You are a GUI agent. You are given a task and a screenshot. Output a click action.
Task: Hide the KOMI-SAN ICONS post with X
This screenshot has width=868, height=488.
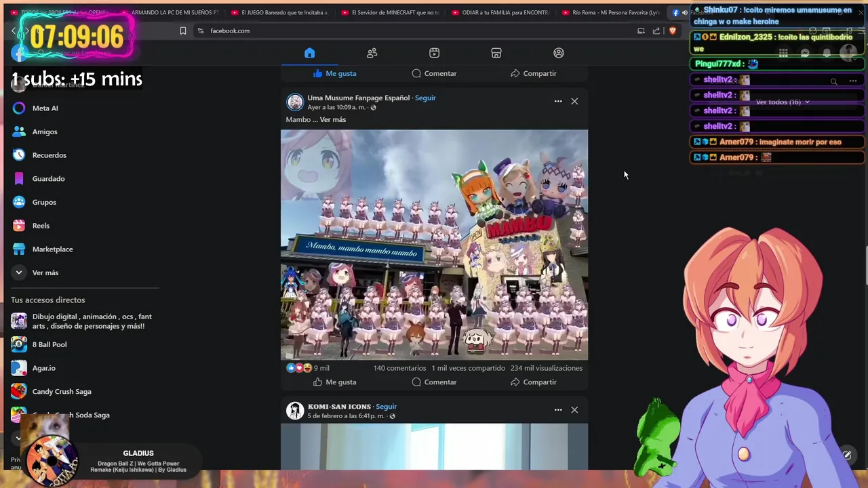(574, 409)
